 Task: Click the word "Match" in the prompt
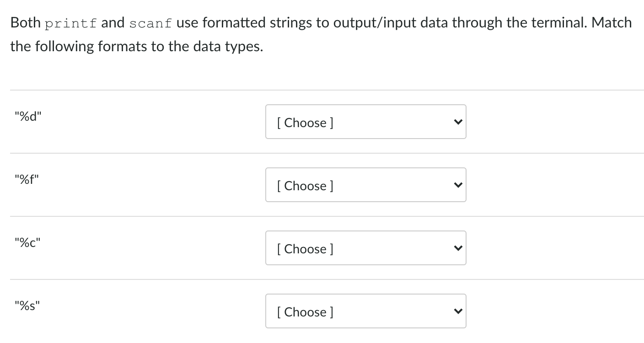(611, 23)
